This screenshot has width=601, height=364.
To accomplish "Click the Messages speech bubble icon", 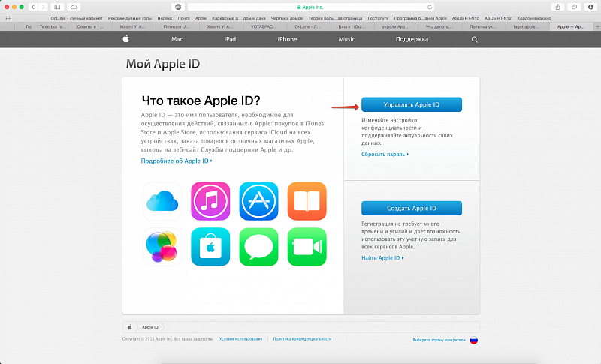I will (258, 247).
